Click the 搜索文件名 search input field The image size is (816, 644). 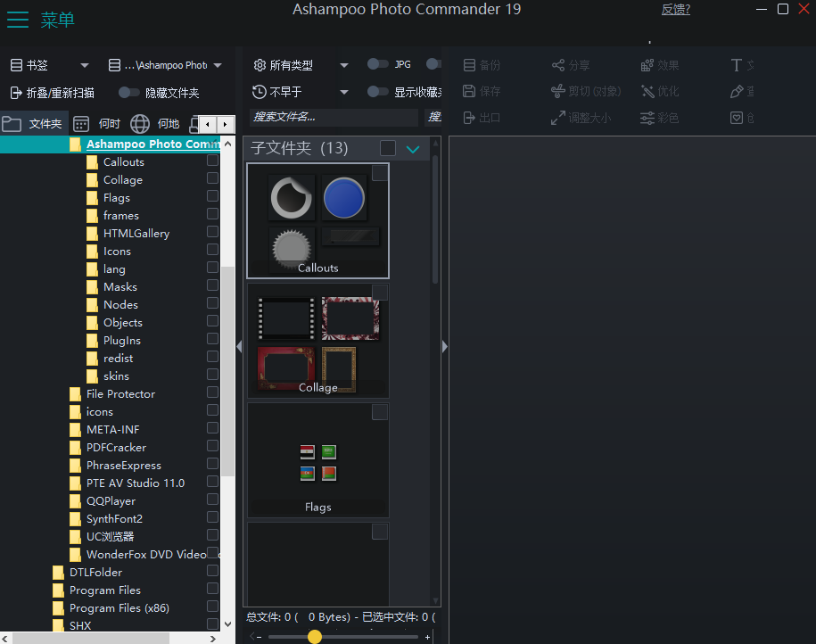tap(334, 117)
